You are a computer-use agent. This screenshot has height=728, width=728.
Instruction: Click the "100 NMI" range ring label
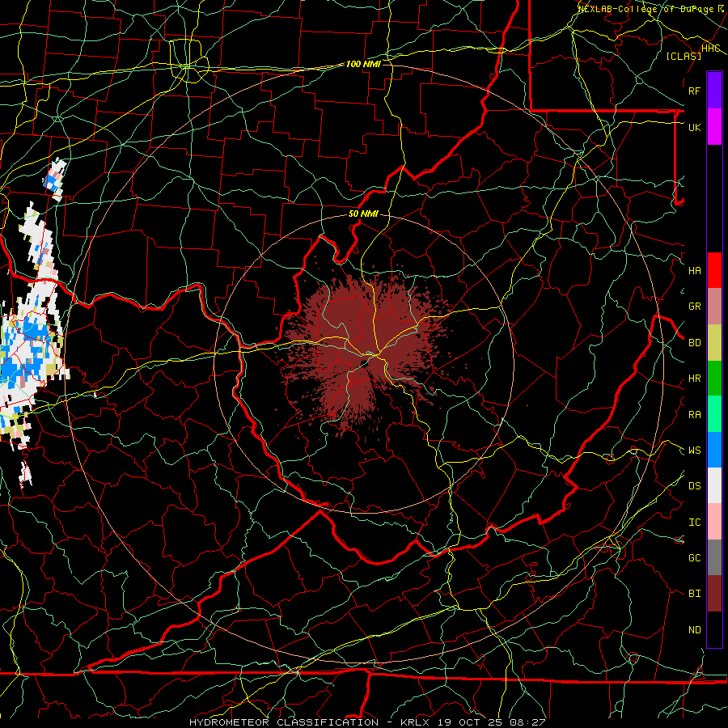click(x=363, y=64)
